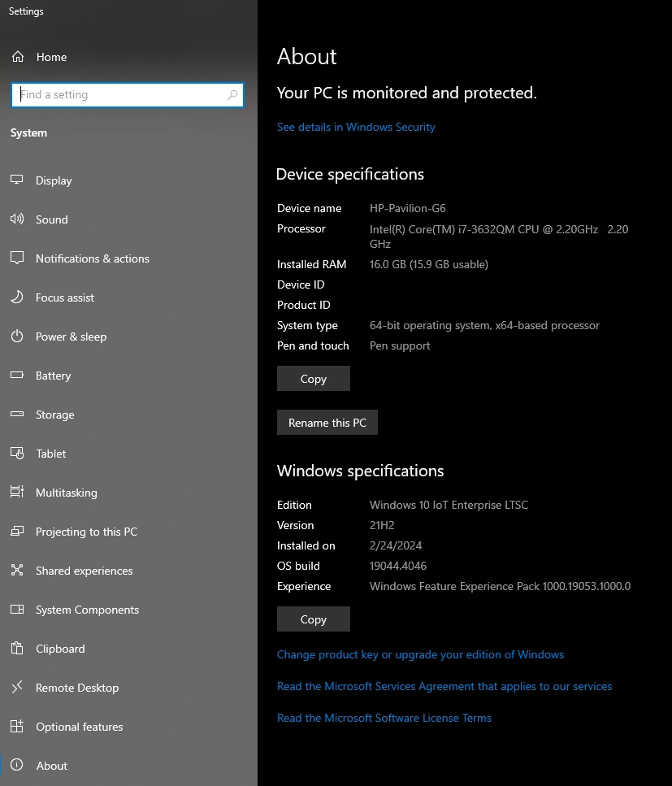This screenshot has height=786, width=672.
Task: Click the Multitasking icon
Action: [17, 492]
